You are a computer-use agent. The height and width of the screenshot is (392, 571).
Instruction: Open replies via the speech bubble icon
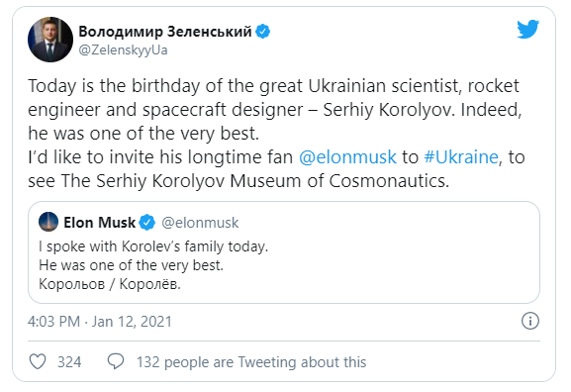click(116, 361)
